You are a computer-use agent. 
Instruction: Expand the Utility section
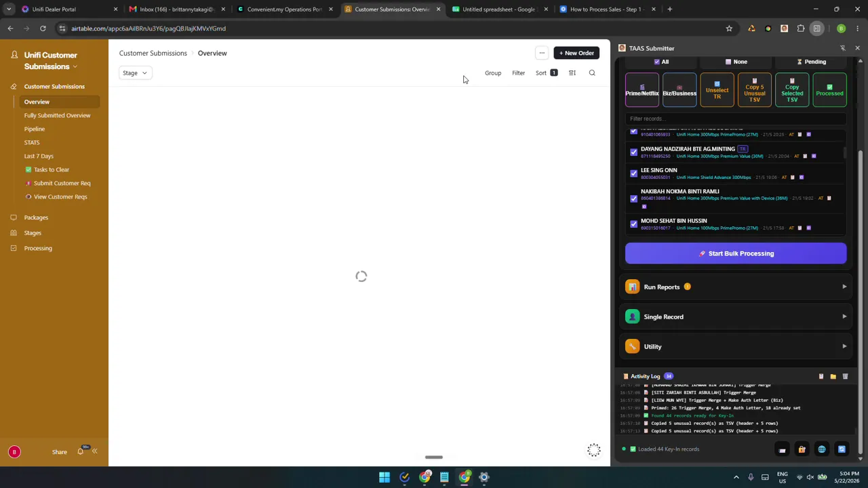(736, 346)
